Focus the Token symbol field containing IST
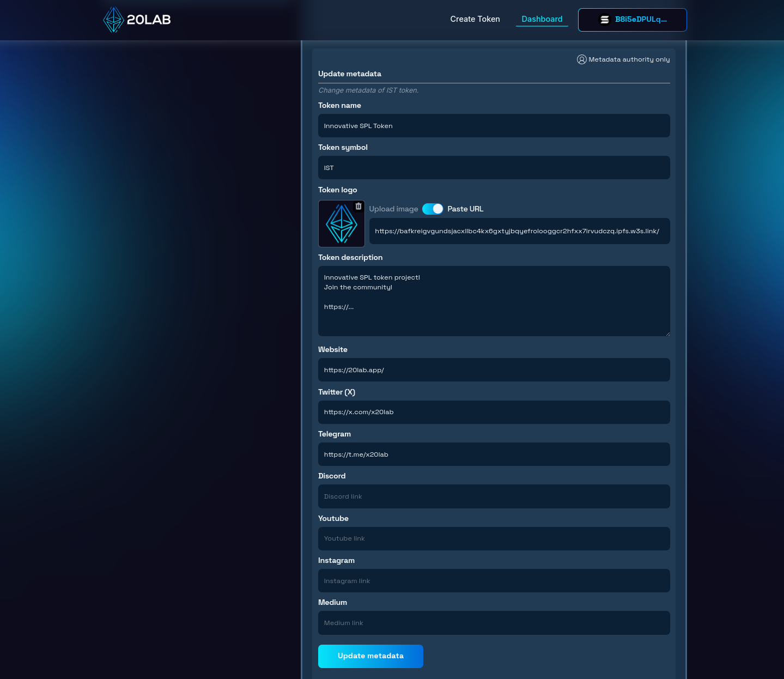The height and width of the screenshot is (679, 784). point(494,168)
